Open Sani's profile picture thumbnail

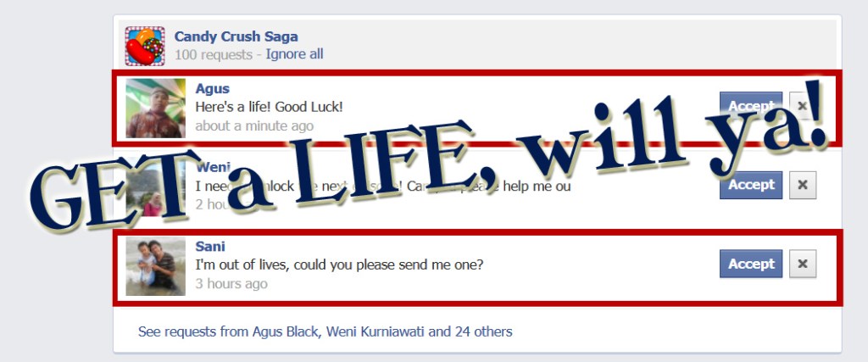pos(156,266)
